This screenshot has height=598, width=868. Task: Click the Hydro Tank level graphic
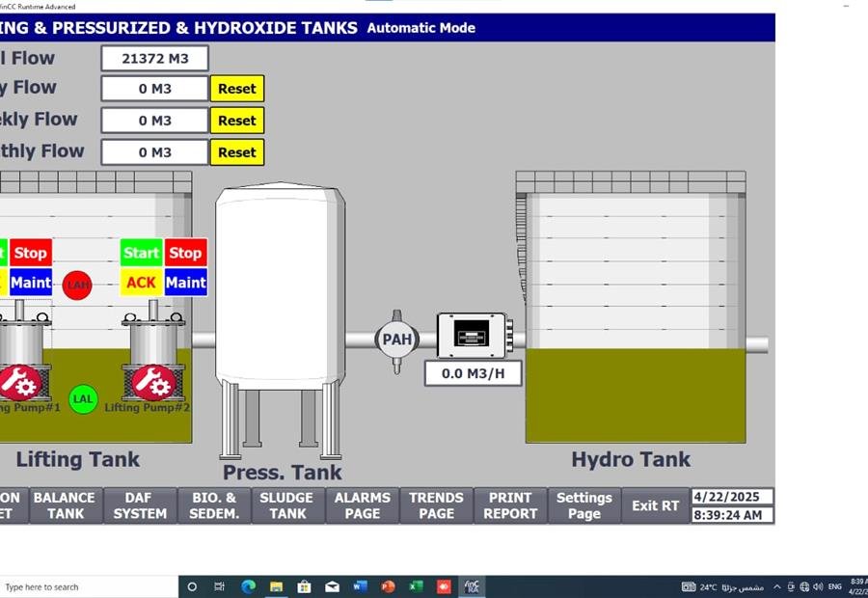coord(636,395)
